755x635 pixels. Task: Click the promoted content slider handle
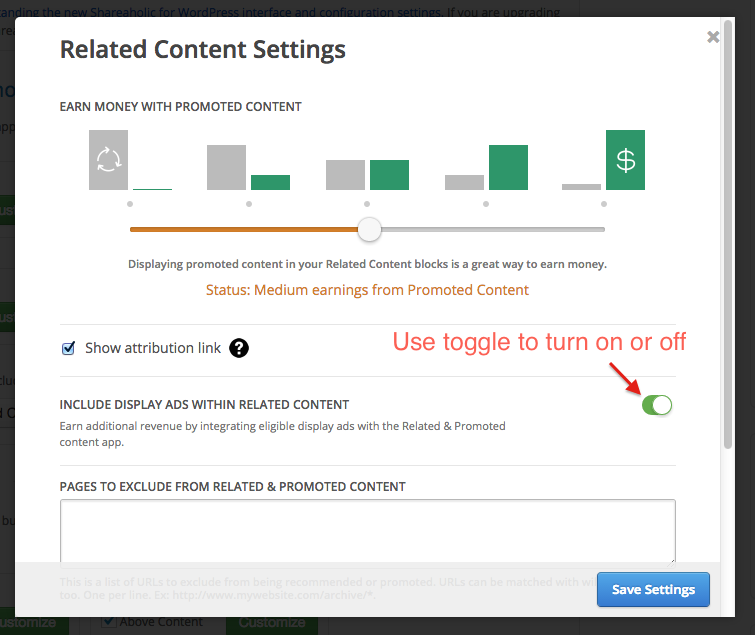(369, 229)
